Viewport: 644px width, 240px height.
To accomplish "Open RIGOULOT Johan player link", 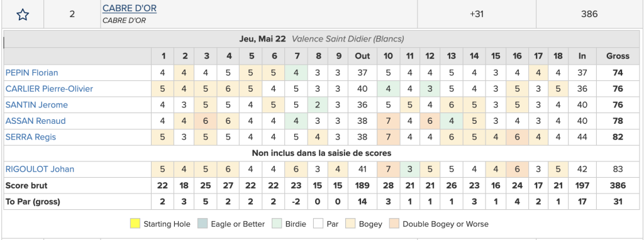I will [40, 169].
